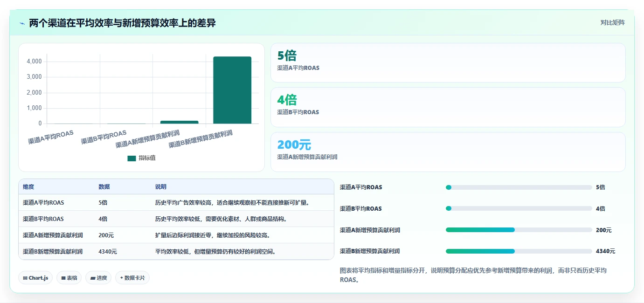This screenshot has width=644, height=303.
Task: Click the 数据 column header
Action: (x=104, y=187)
